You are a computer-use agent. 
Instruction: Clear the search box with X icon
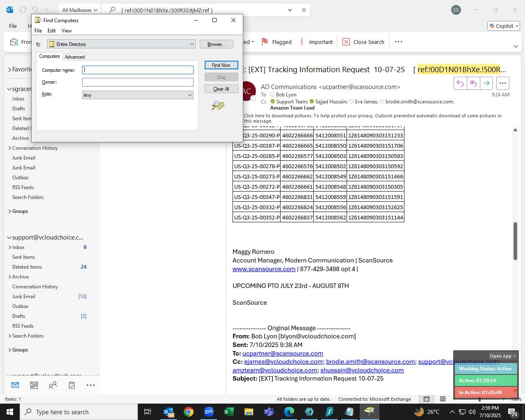tap(304, 10)
